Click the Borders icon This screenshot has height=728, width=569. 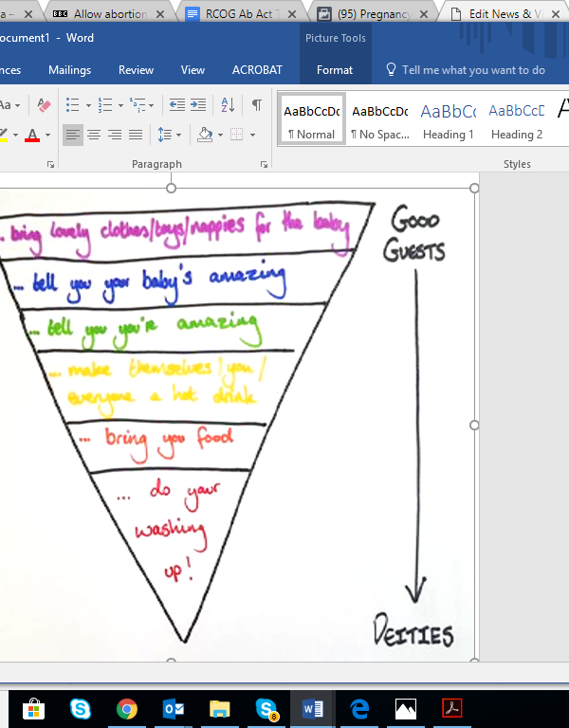point(237,135)
